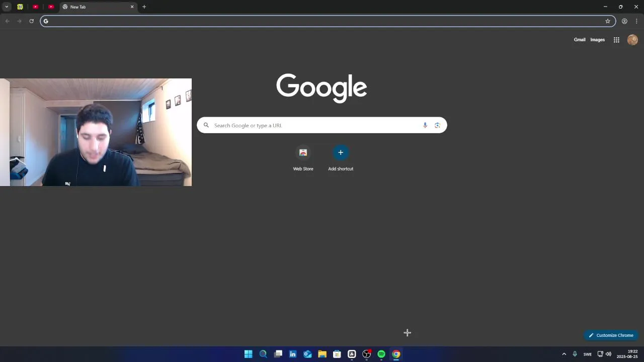The image size is (644, 362).
Task: Open Task View from taskbar
Action: pyautogui.click(x=278, y=354)
